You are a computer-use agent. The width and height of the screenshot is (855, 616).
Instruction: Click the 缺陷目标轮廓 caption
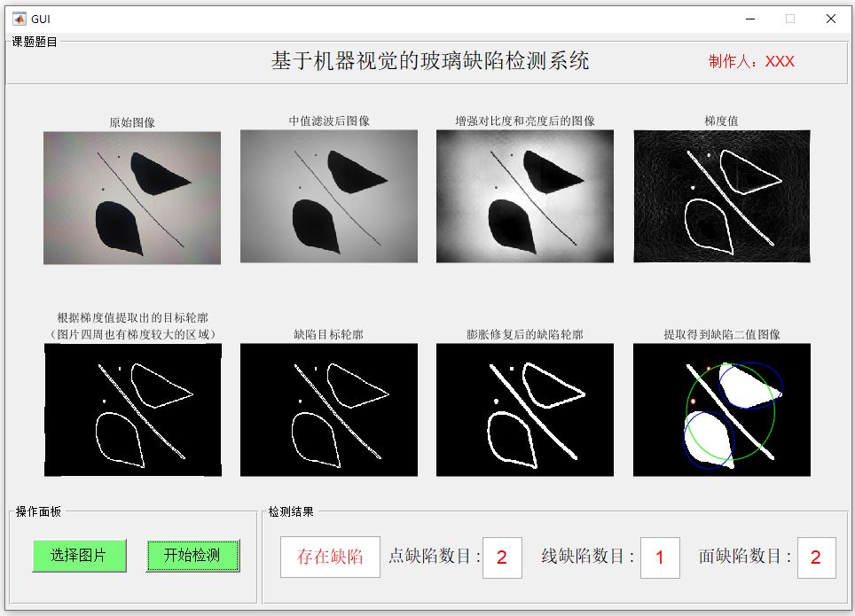pyautogui.click(x=329, y=334)
